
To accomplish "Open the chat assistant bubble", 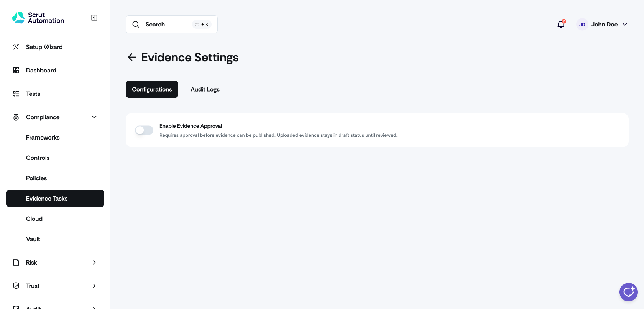I will (628, 292).
